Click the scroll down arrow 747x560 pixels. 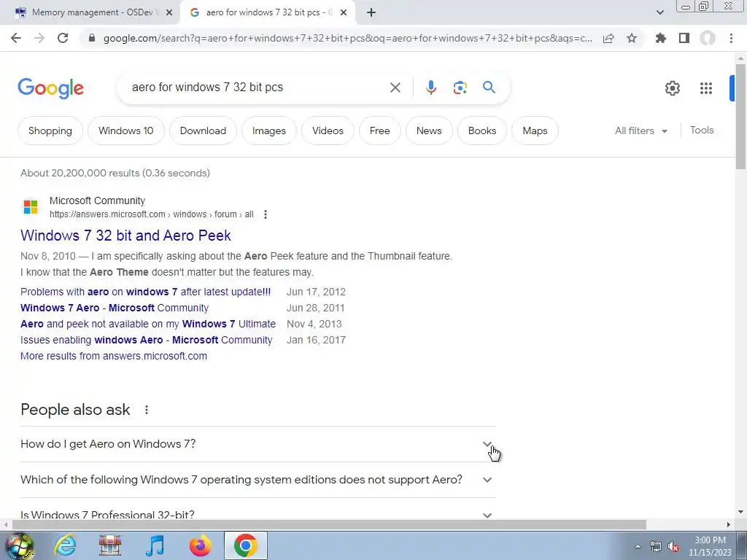(x=740, y=513)
